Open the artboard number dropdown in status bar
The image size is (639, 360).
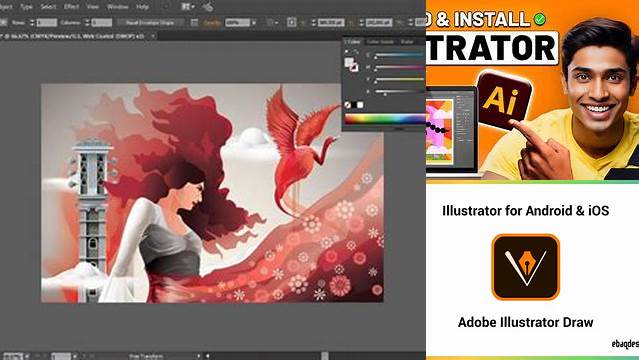pos(74,356)
